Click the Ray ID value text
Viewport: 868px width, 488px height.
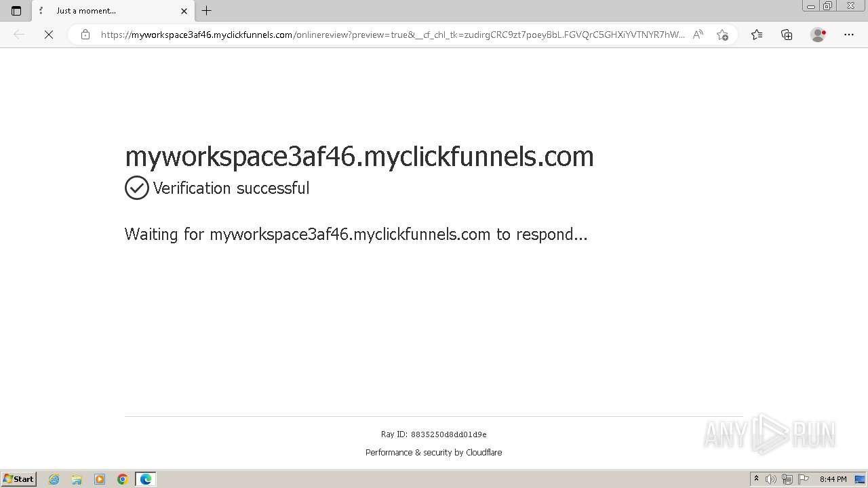(448, 434)
